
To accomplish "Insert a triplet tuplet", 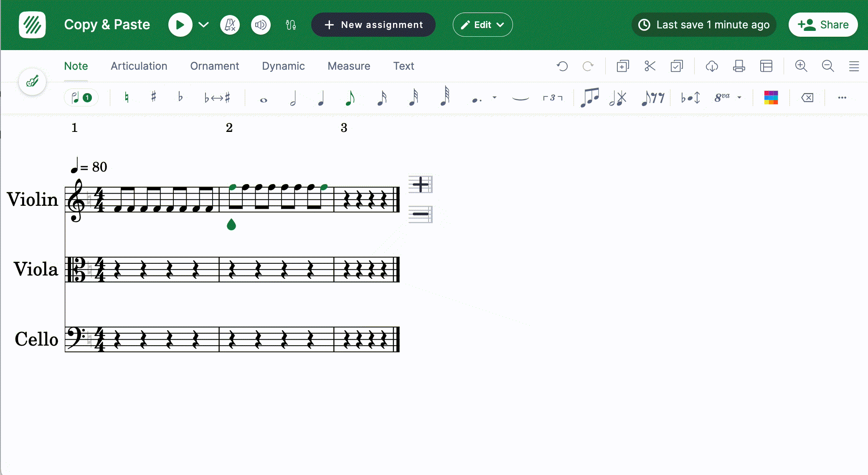I will pos(553,98).
